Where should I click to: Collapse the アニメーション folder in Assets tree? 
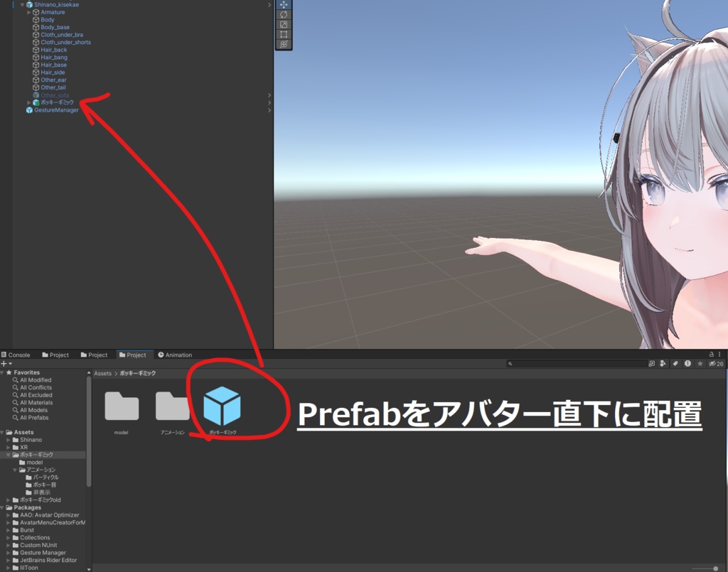(x=15, y=470)
